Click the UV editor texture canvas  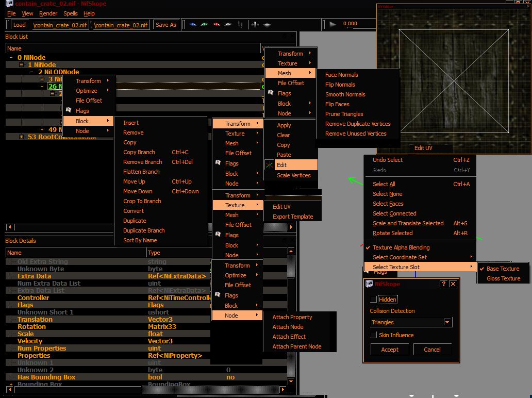tap(454, 81)
